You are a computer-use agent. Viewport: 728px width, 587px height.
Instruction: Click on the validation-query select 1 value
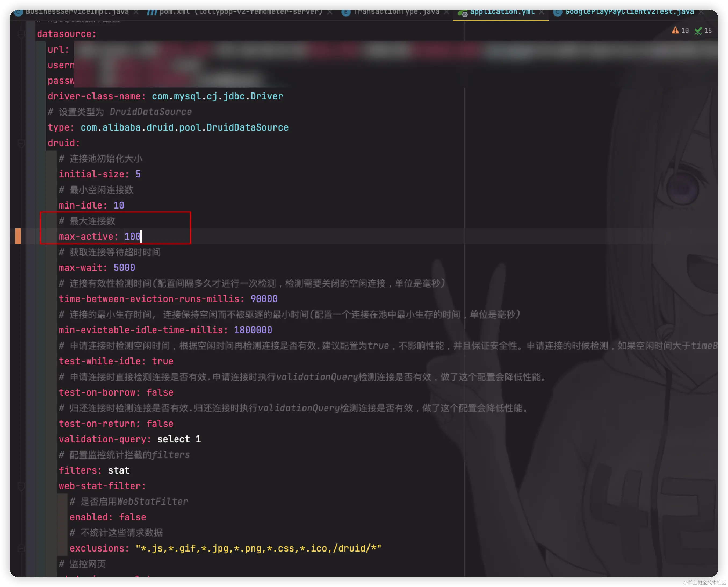pos(179,439)
